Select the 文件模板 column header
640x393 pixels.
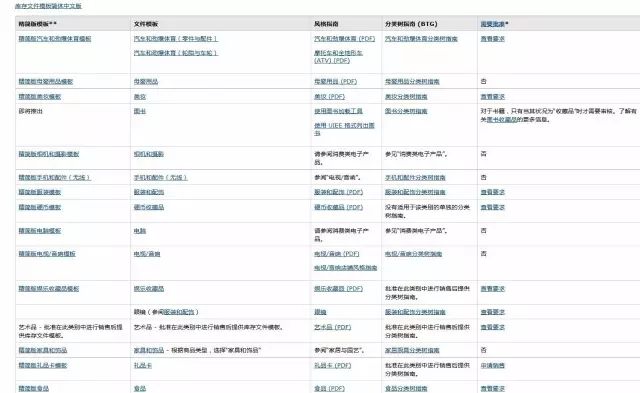[x=146, y=24]
